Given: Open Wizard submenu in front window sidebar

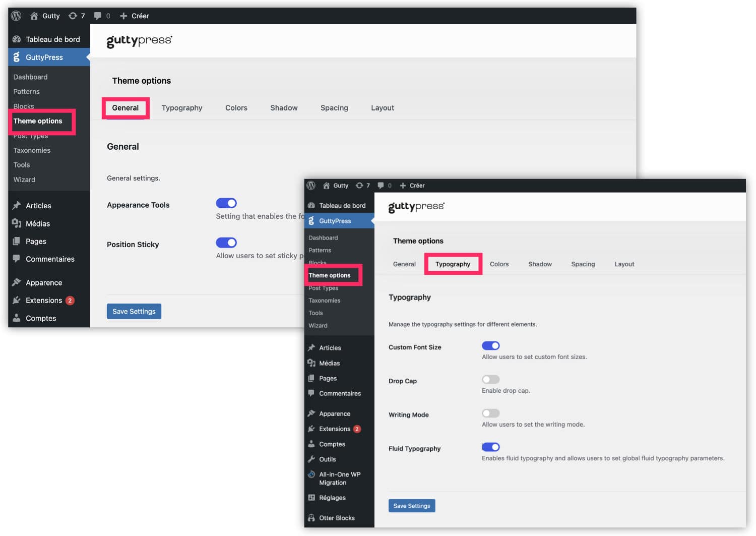Looking at the screenshot, I should click(318, 326).
